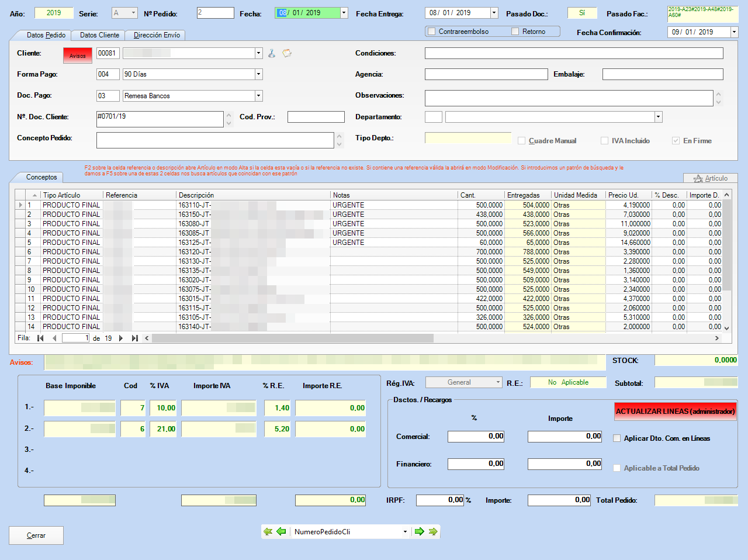Jump to first row in Fila navigator

40,338
